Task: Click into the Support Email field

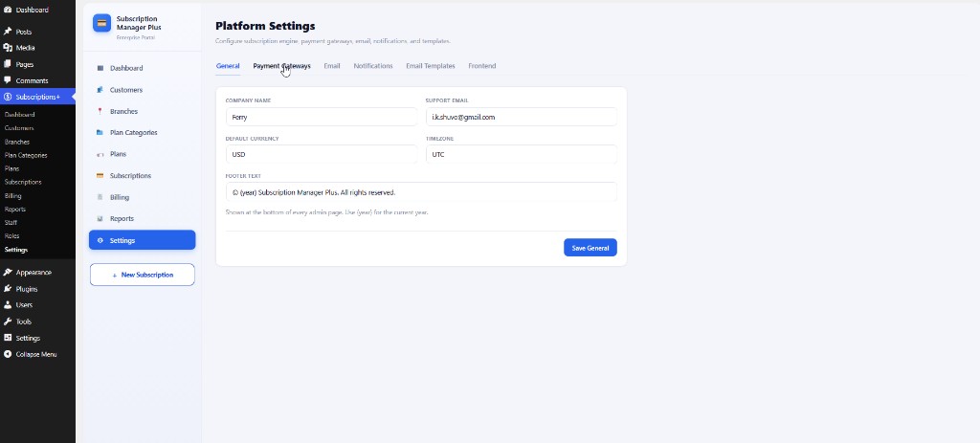Action: coord(522,117)
